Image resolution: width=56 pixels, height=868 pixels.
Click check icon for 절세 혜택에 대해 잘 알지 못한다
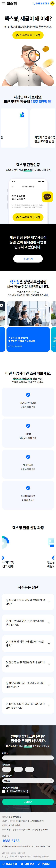(28, 488)
